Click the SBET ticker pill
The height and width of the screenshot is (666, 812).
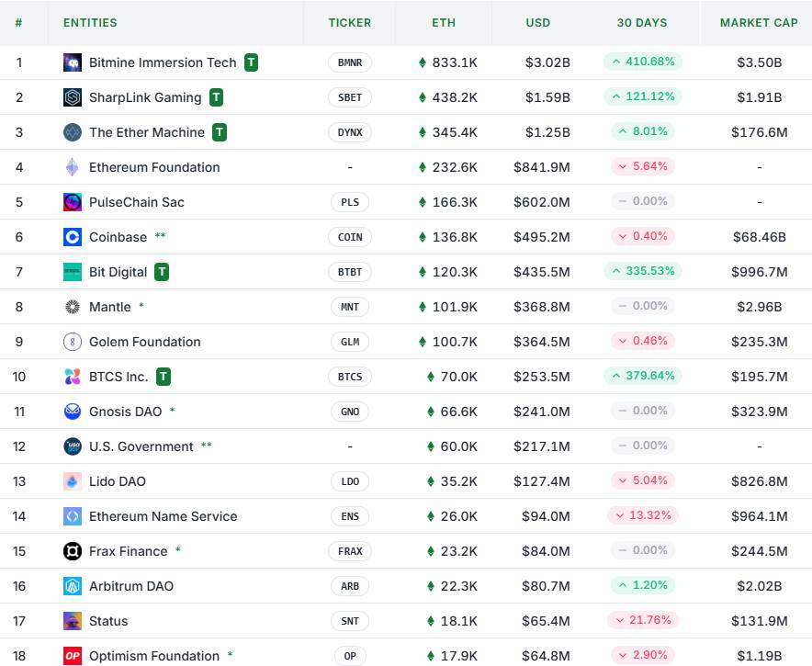point(350,97)
